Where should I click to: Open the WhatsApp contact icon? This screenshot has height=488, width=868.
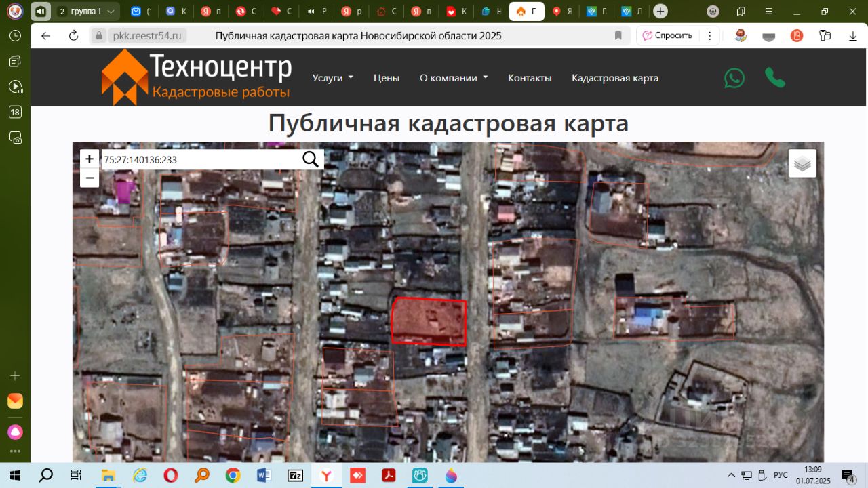pyautogui.click(x=734, y=78)
